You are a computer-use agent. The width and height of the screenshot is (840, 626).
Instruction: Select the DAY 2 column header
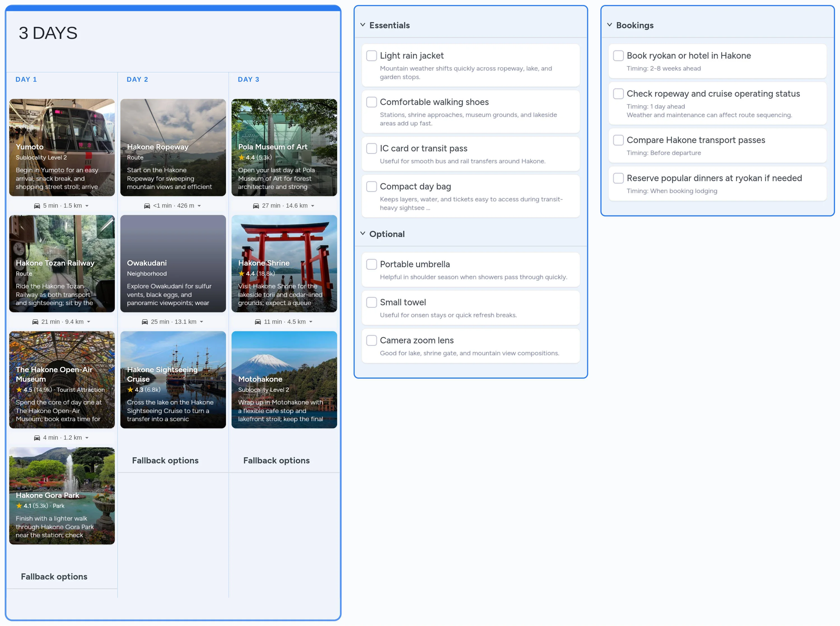137,79
